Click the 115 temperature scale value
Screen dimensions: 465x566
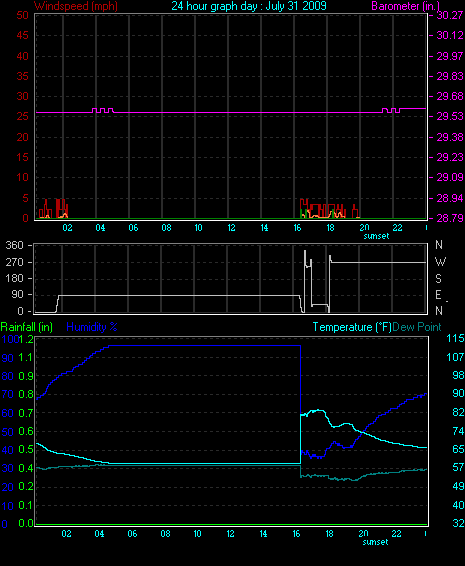(455, 338)
